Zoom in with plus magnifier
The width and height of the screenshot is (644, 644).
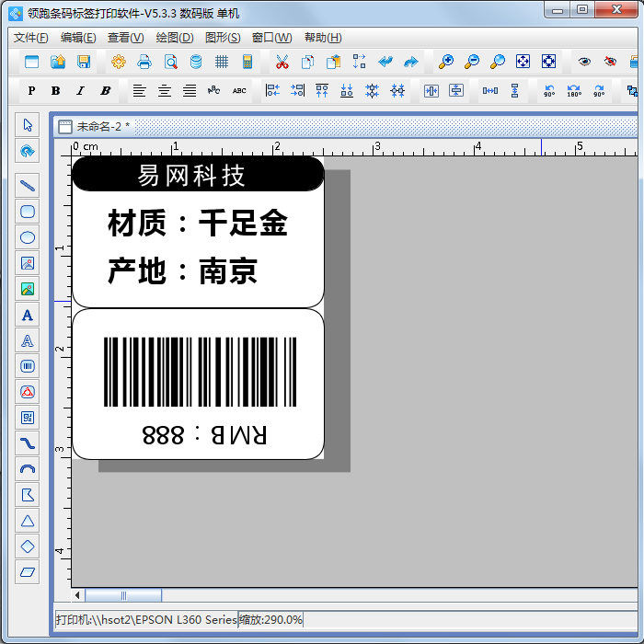coord(446,62)
